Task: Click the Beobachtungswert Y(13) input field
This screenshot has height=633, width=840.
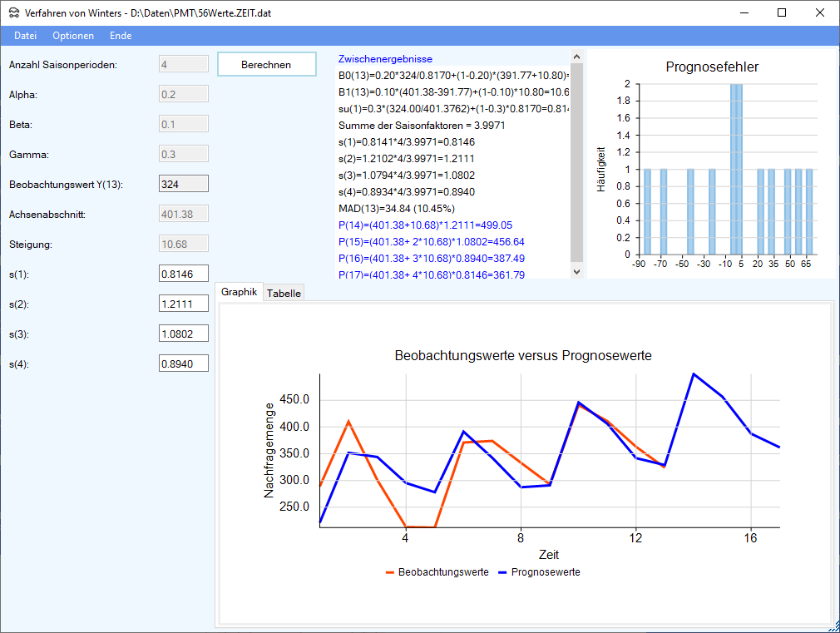Action: point(183,185)
